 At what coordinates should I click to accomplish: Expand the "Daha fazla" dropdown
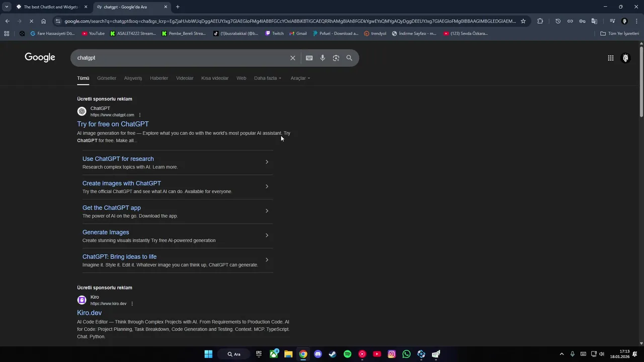click(268, 78)
